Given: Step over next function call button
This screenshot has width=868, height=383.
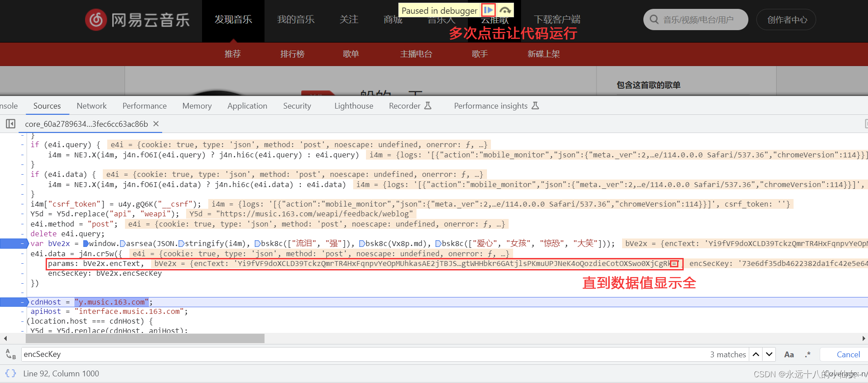Looking at the screenshot, I should click(x=505, y=10).
